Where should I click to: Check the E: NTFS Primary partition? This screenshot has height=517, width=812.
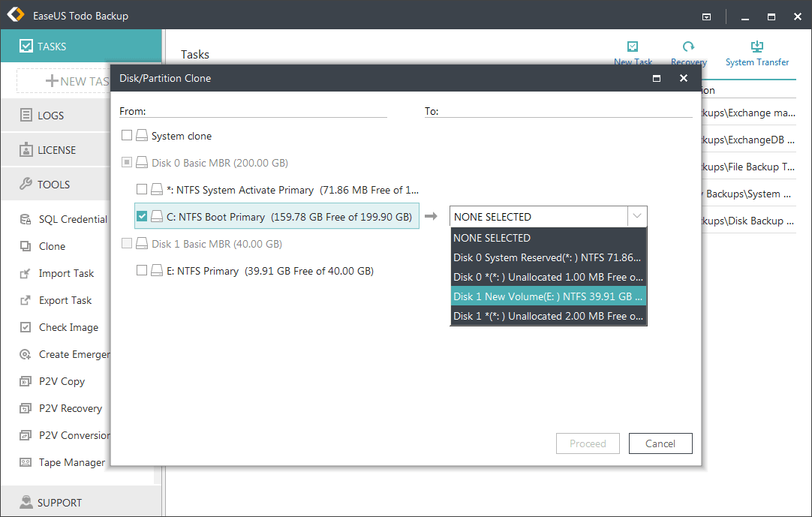coord(140,271)
